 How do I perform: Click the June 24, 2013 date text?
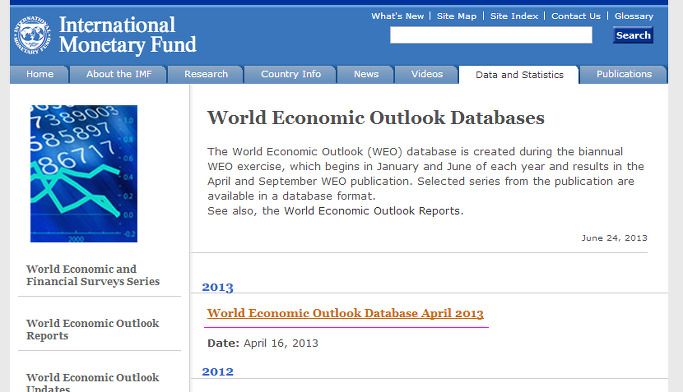(x=614, y=238)
